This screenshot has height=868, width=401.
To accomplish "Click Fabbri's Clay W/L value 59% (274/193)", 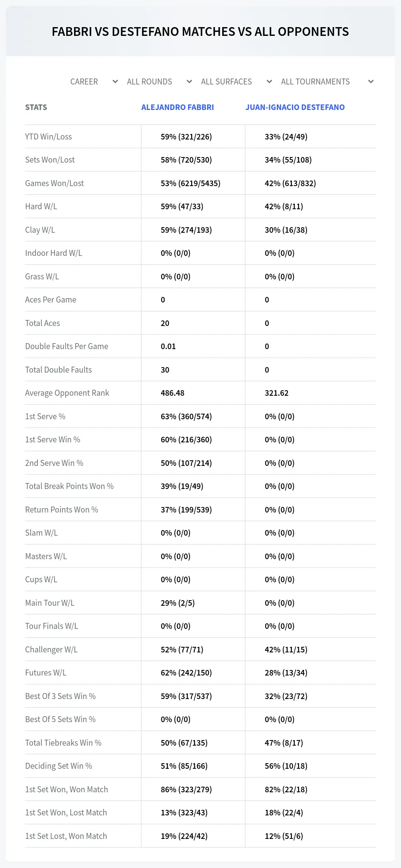I will click(186, 230).
